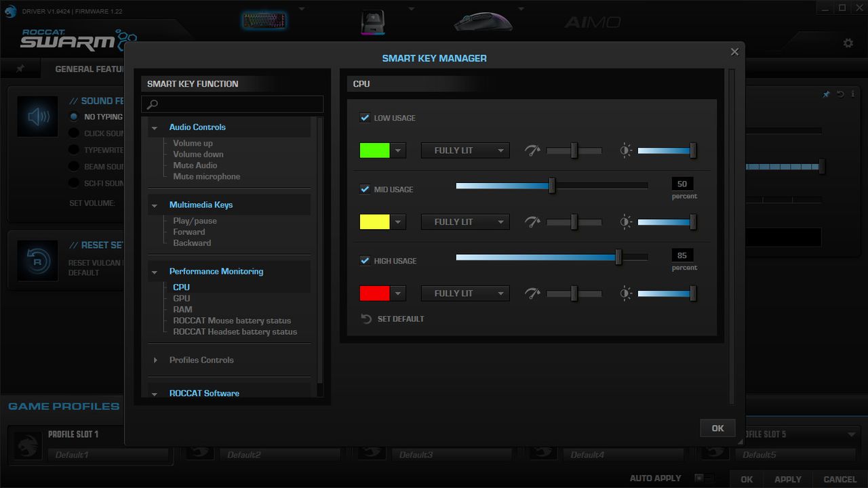The height and width of the screenshot is (488, 868).
Task: Open the AIMO lighting section
Action: coord(592,22)
